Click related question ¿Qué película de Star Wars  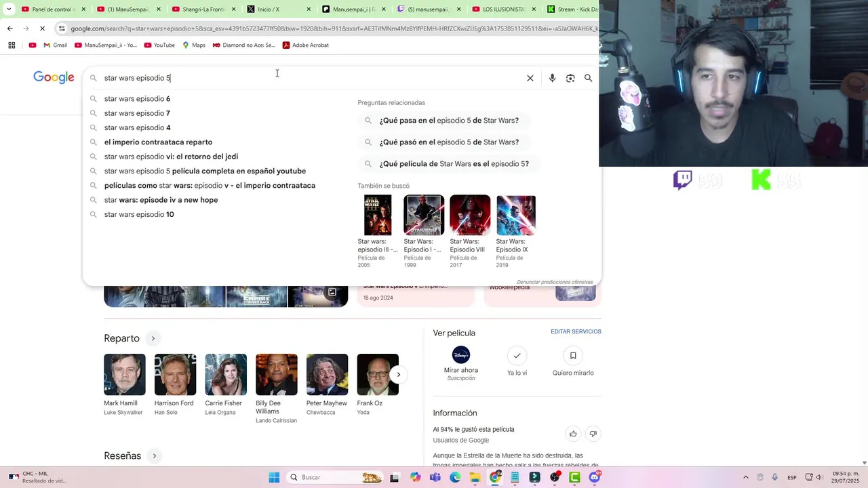(448, 164)
